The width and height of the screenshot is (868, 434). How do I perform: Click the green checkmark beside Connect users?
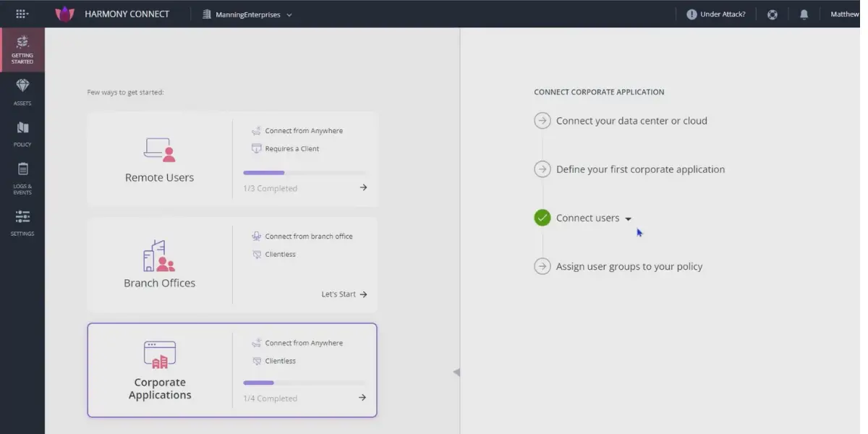542,218
